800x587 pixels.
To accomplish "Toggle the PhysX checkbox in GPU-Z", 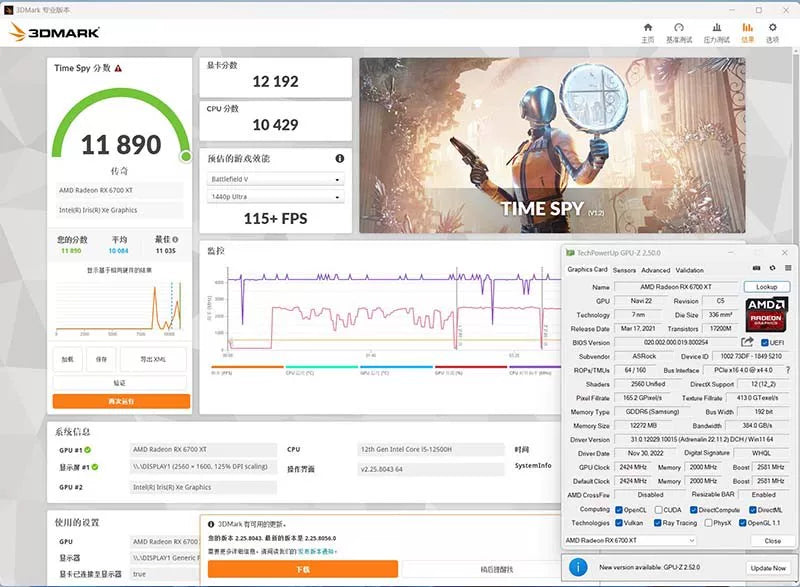I will pos(708,523).
